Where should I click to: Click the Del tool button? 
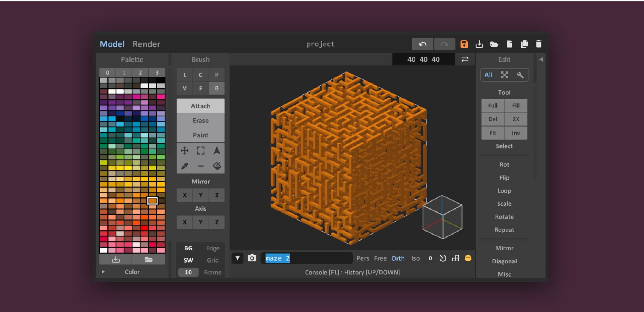tap(493, 119)
